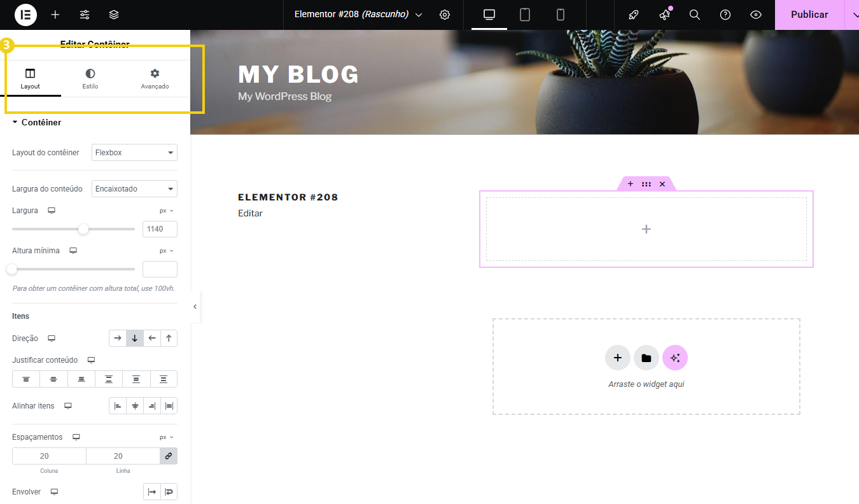The image size is (859, 504).
Task: Set direction to row with right arrow
Action: 118,339
